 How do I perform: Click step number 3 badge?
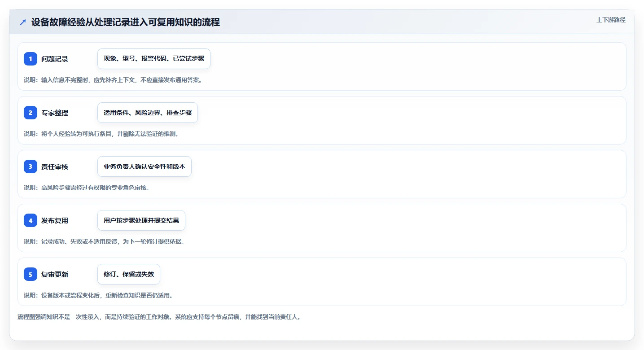click(x=31, y=166)
